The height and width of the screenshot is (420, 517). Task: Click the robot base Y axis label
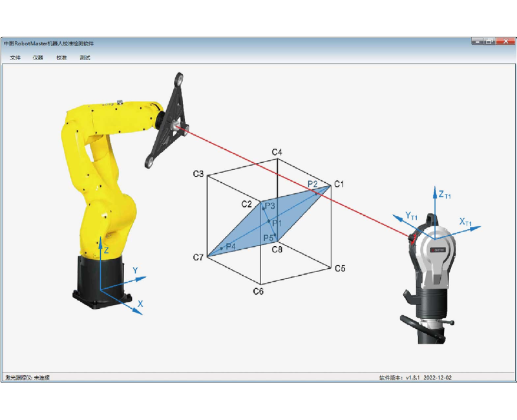[135, 271]
